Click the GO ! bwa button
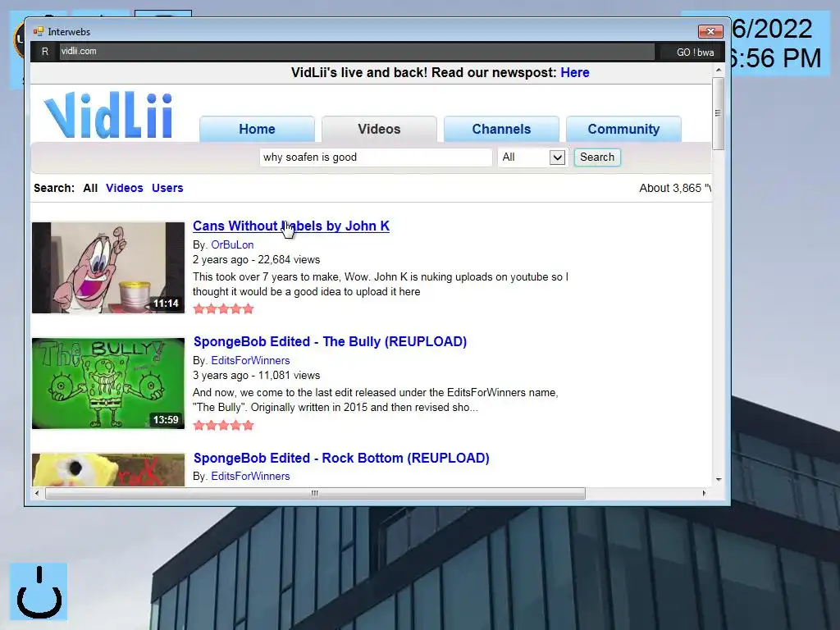This screenshot has width=840, height=630. (695, 52)
